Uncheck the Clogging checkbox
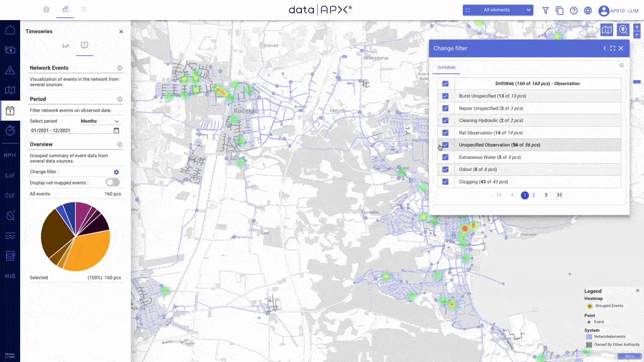This screenshot has width=644, height=362. click(445, 182)
